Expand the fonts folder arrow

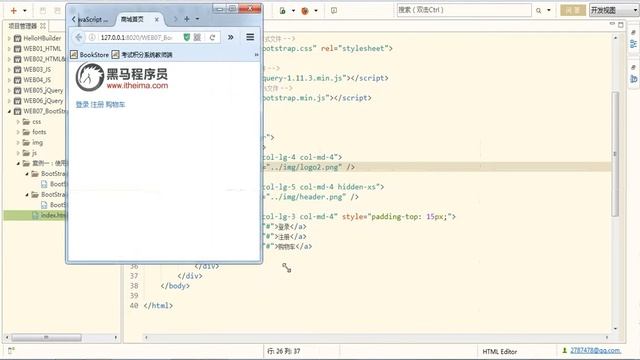[x=18, y=132]
